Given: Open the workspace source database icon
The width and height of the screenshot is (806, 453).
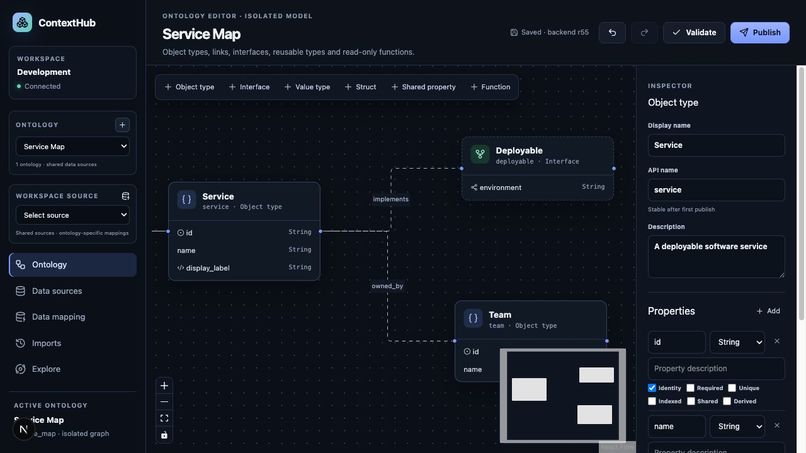Looking at the screenshot, I should [125, 196].
